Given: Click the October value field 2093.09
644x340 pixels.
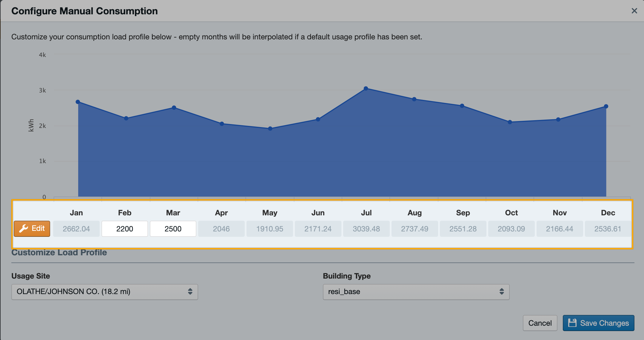Looking at the screenshot, I should 511,229.
